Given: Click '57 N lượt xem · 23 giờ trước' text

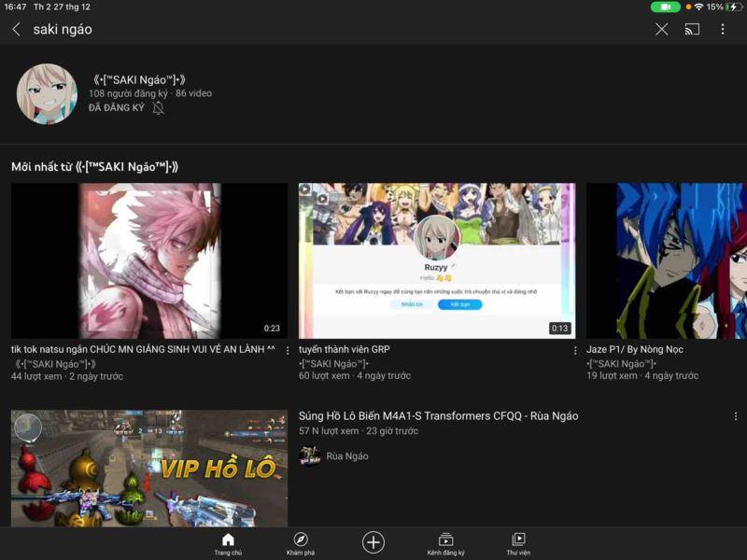Looking at the screenshot, I should coord(359,431).
